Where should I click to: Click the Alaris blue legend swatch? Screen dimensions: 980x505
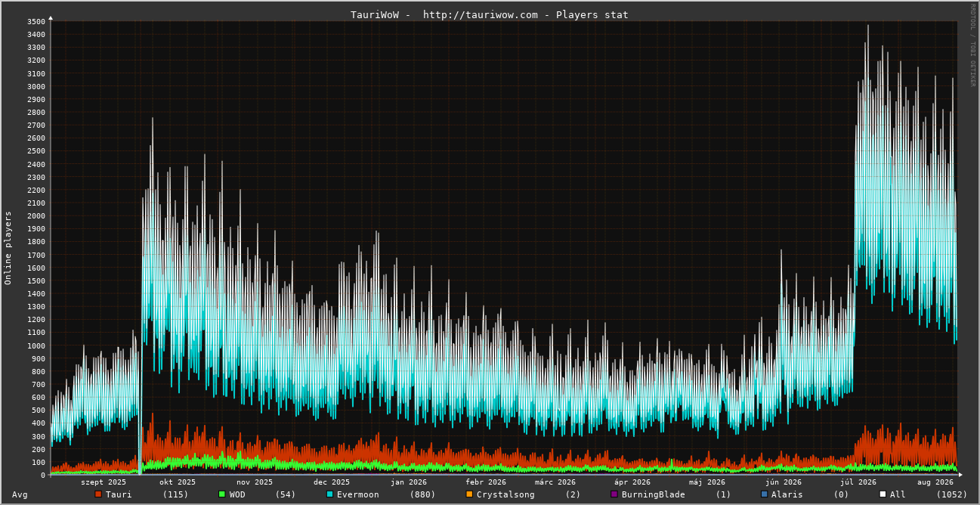pos(764,494)
